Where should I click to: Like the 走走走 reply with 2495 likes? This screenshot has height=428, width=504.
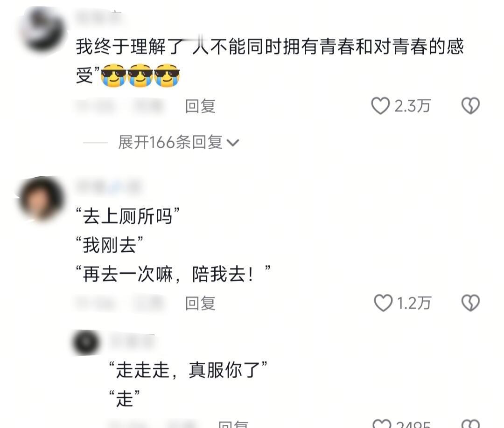[x=382, y=424]
